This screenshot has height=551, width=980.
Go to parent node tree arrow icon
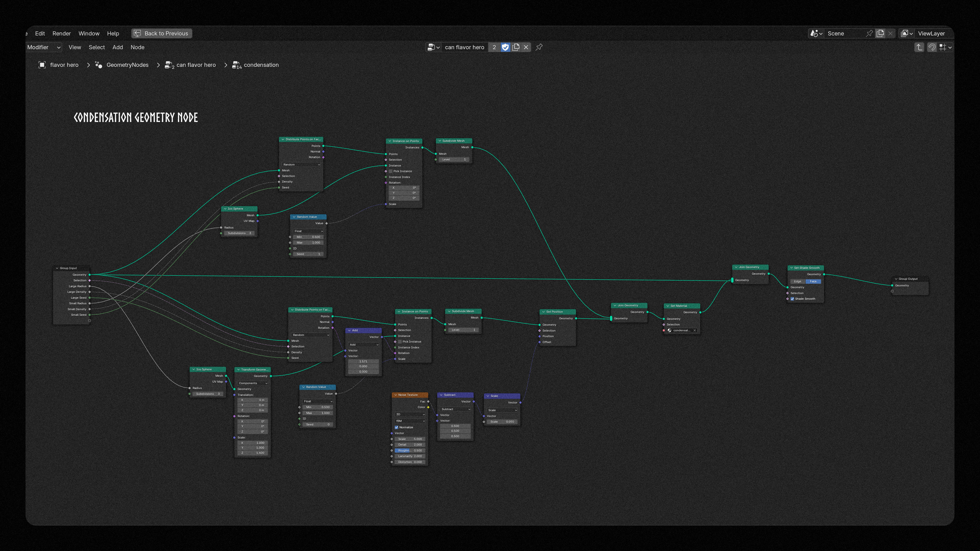[x=919, y=47]
